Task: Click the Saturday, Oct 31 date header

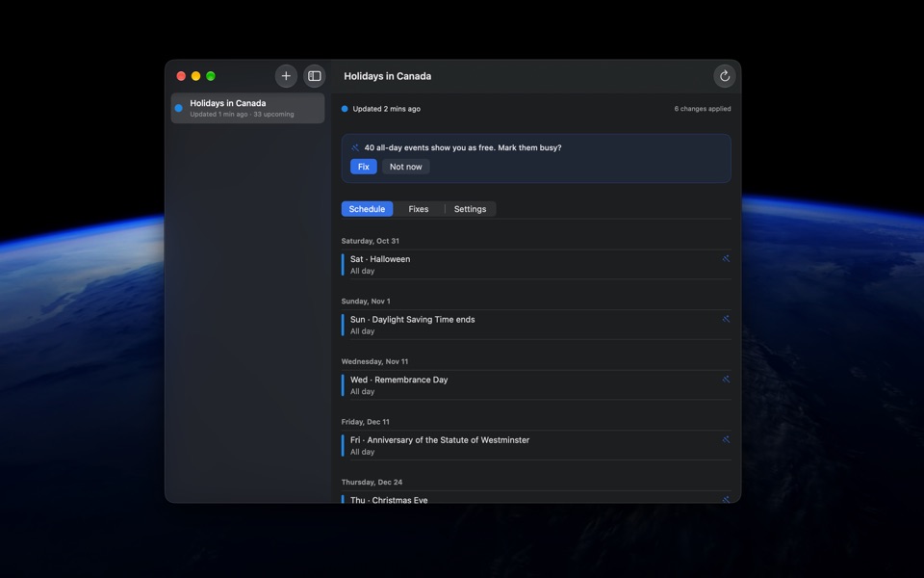Action: point(370,241)
